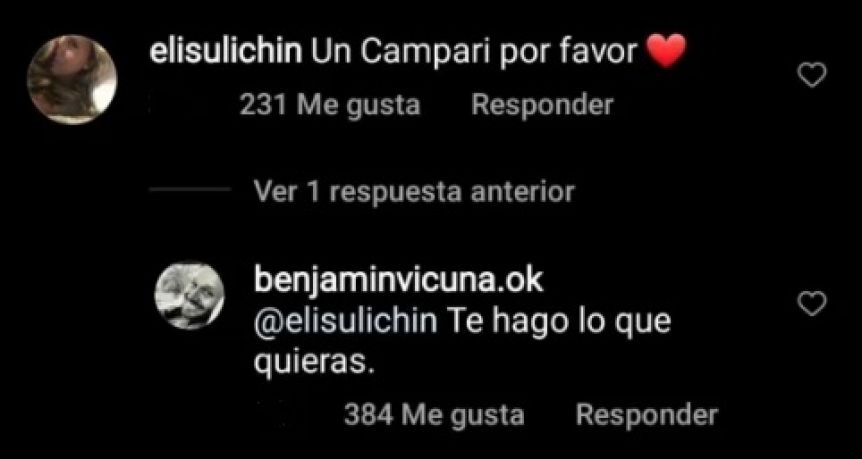Viewport: 862px width, 459px height.
Task: Open benjaminvicuna.ok's round profile picture
Action: point(190,295)
